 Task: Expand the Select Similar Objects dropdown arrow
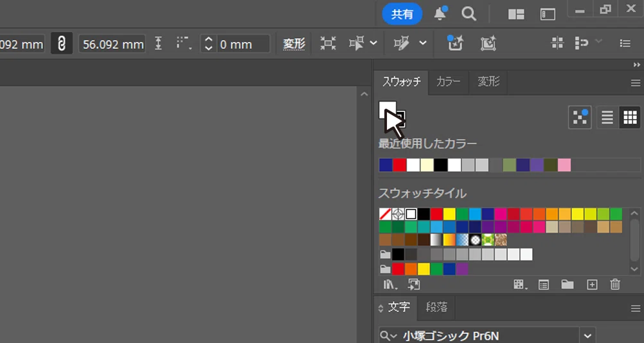click(373, 42)
